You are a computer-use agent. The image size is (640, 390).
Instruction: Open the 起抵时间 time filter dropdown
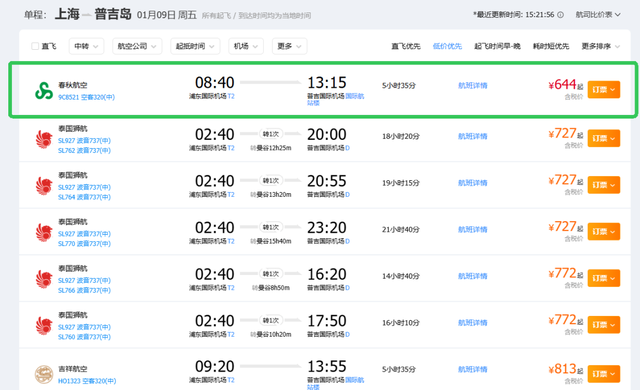coord(195,46)
